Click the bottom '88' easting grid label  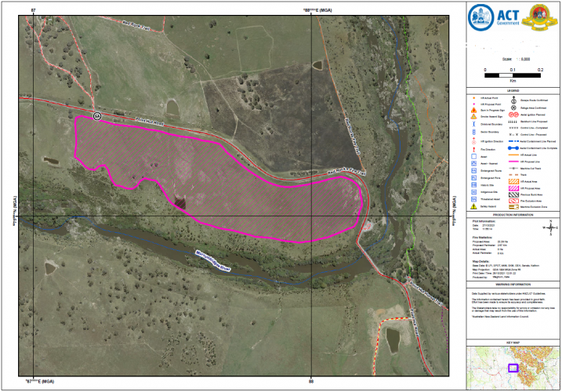tap(311, 382)
